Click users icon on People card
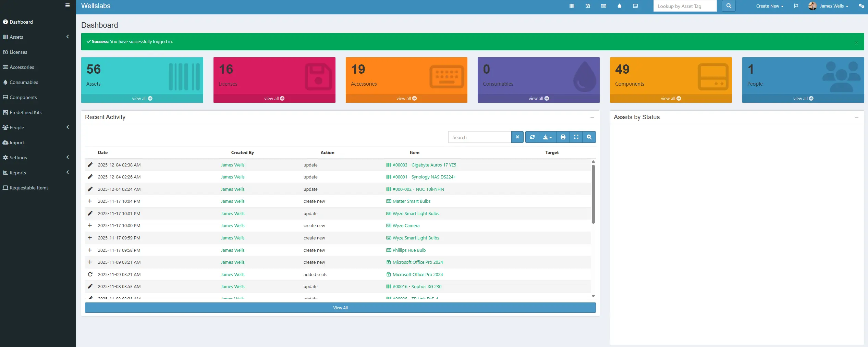 click(841, 77)
